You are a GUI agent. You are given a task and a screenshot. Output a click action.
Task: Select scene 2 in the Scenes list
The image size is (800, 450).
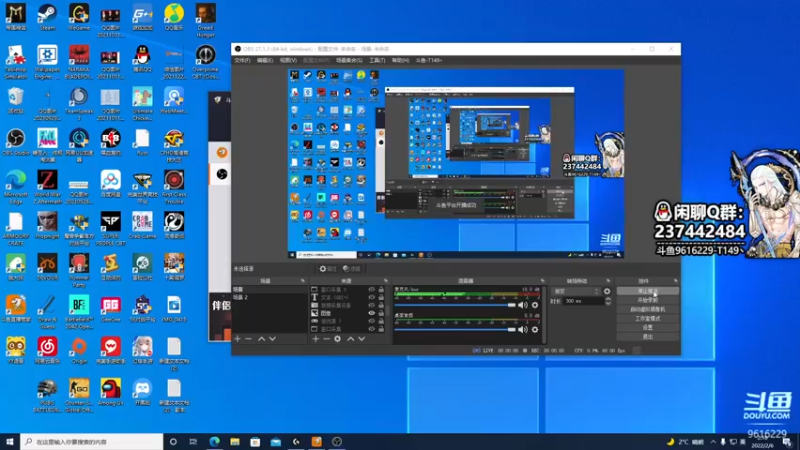pyautogui.click(x=270, y=297)
